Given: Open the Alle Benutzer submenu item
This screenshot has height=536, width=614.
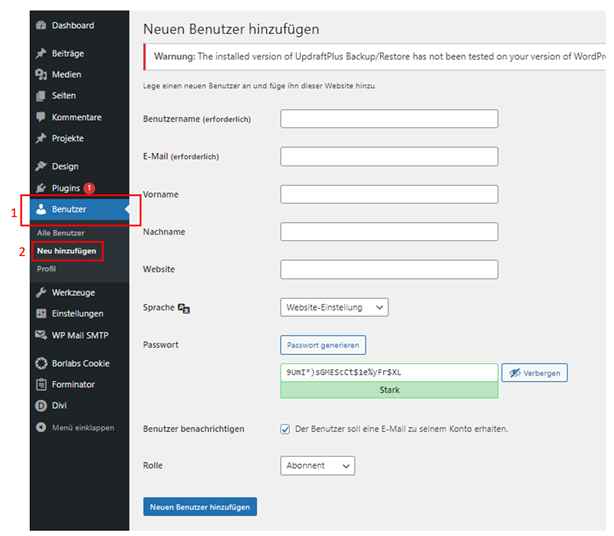Looking at the screenshot, I should [x=60, y=233].
